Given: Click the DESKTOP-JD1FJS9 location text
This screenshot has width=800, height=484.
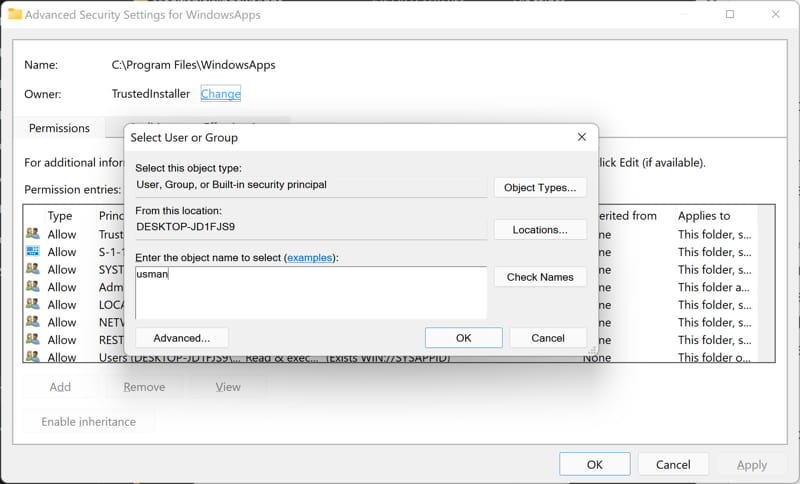Looking at the screenshot, I should pos(186,227).
